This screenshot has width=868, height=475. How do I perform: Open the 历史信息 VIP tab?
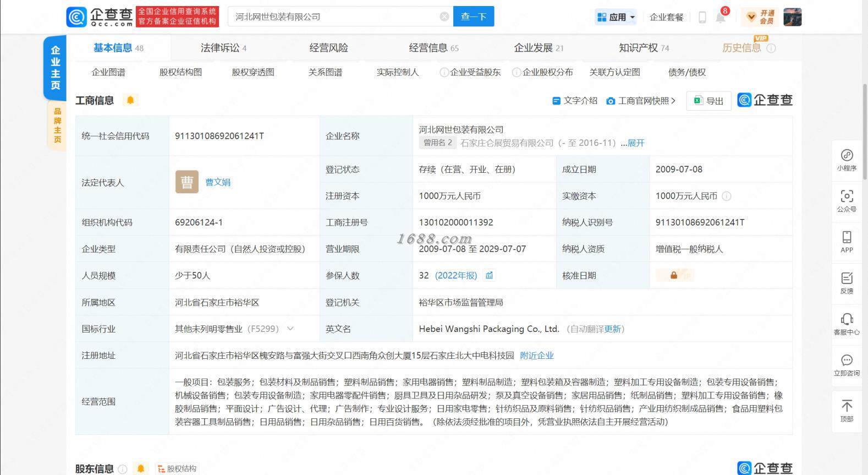click(741, 48)
